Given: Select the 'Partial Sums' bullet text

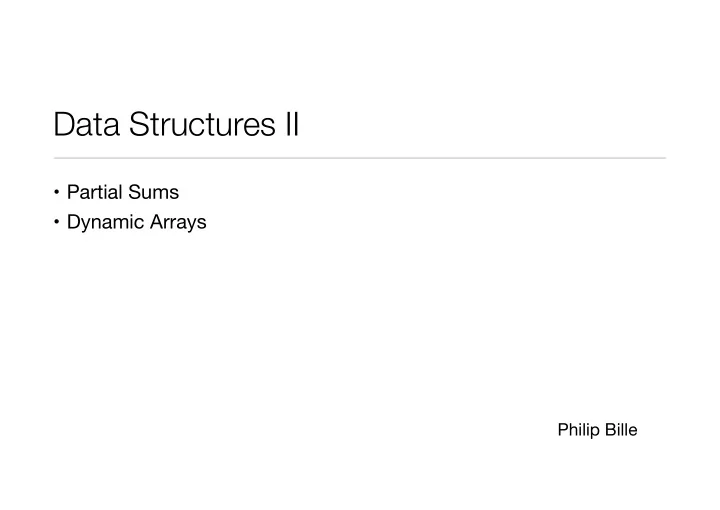Looking at the screenshot, I should coord(123,192).
